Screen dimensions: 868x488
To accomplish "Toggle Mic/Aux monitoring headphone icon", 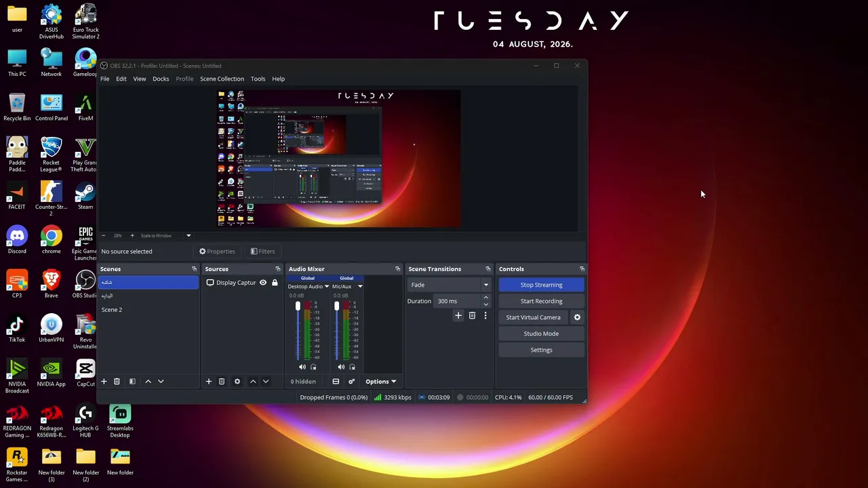I will tap(352, 367).
